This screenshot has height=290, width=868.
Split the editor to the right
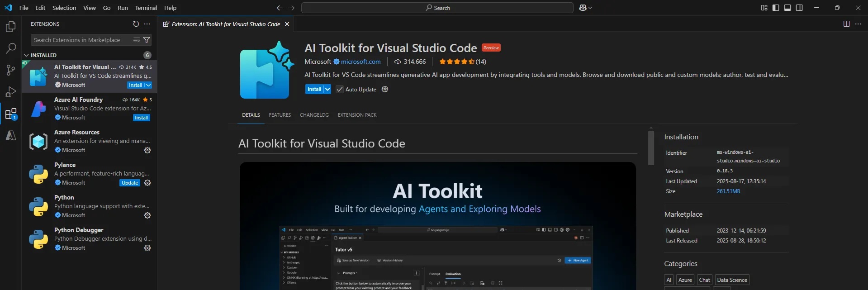click(846, 24)
